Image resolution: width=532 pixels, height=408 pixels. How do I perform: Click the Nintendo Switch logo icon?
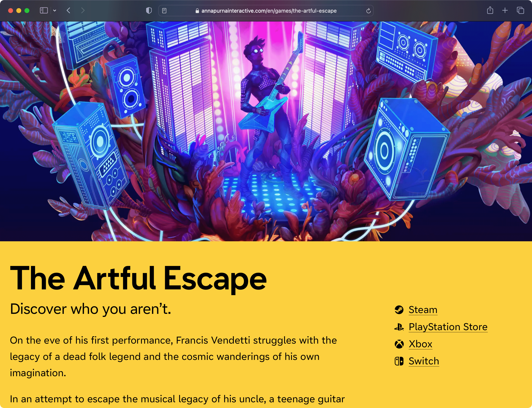click(x=399, y=361)
